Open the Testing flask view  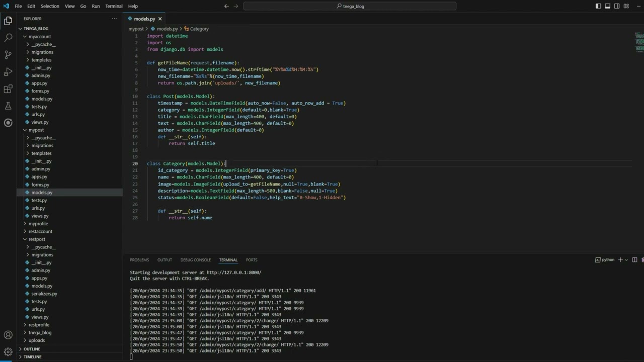(x=8, y=106)
